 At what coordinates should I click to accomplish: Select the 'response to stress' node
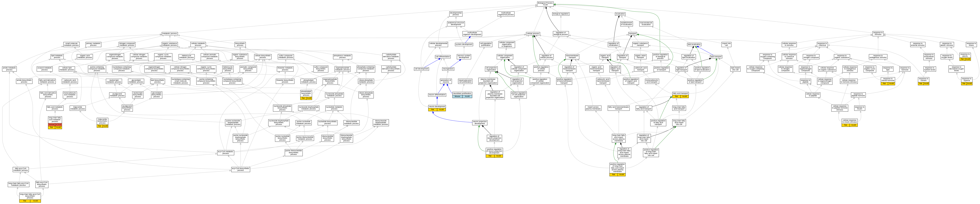pos(971,44)
